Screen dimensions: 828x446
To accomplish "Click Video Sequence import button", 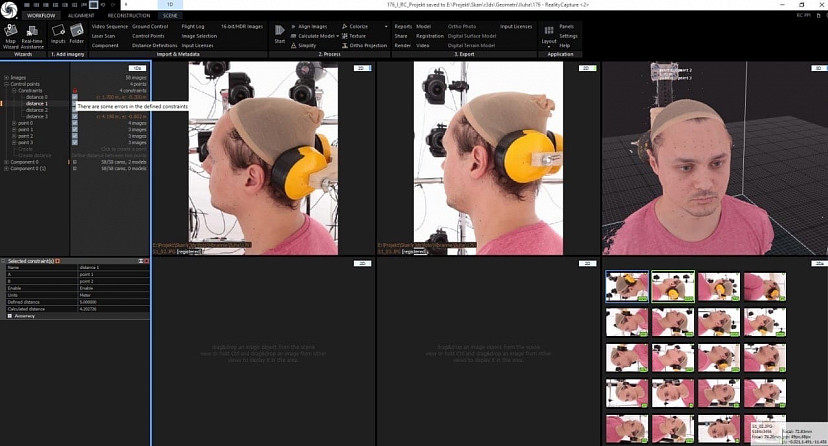I will coord(110,26).
